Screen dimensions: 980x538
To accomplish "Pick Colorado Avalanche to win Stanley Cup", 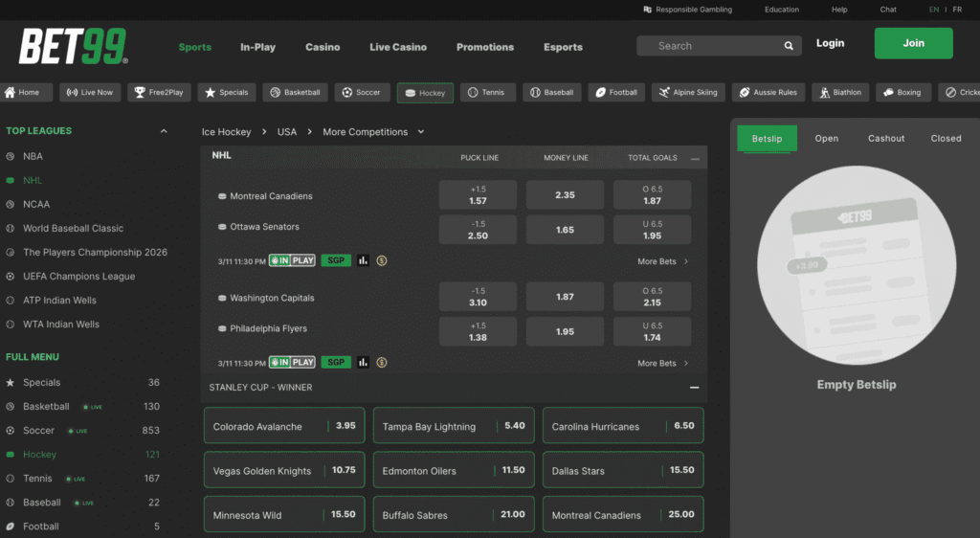I will coord(284,426).
